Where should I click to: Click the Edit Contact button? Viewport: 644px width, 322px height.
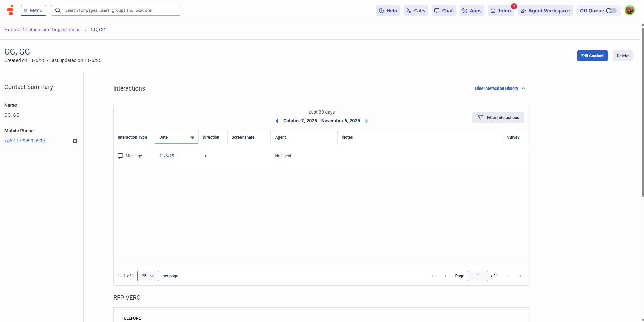click(x=592, y=56)
